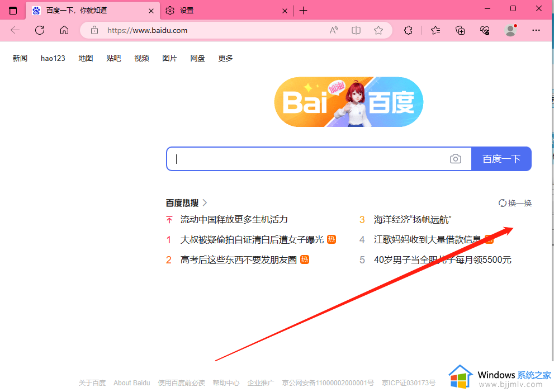Close the 百度一下 tab

(x=151, y=11)
